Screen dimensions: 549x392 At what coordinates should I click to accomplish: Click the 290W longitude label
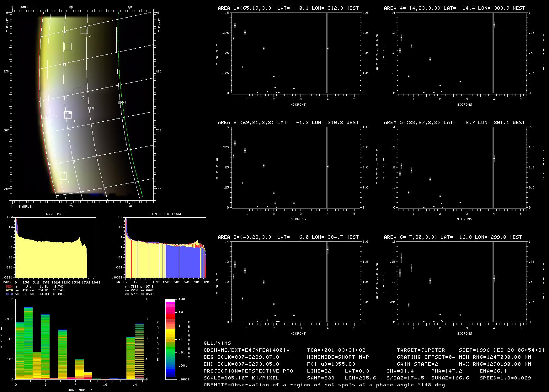122,103
